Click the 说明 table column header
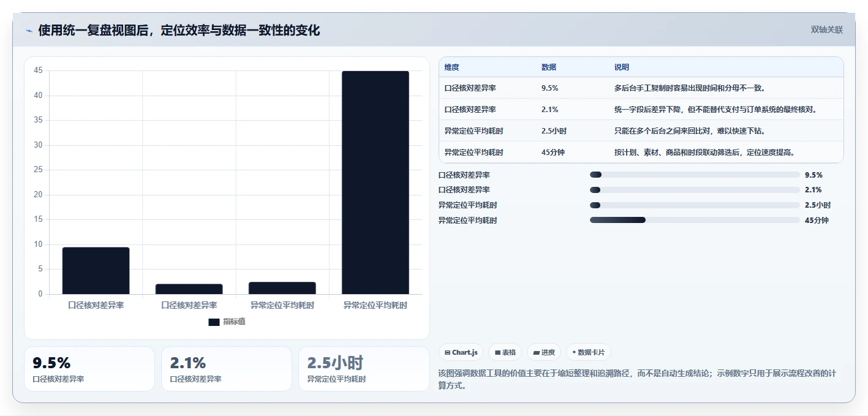Screen dimensions: 868x416 (x=622, y=67)
